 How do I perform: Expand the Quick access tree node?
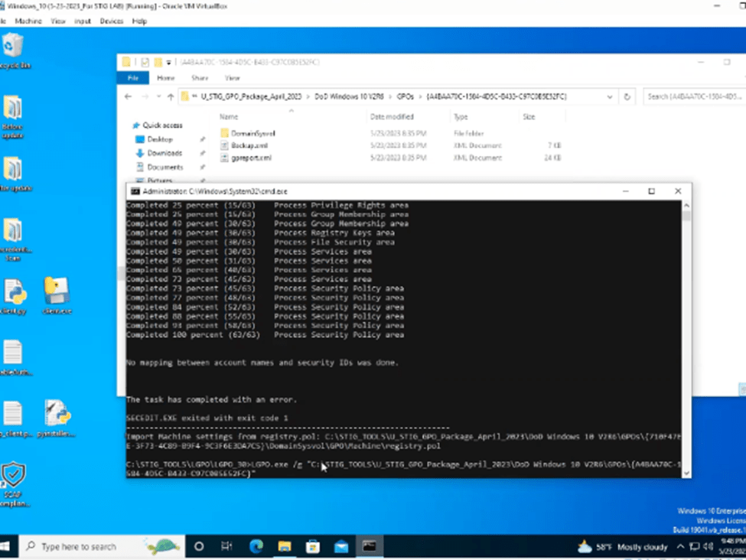[x=128, y=125]
